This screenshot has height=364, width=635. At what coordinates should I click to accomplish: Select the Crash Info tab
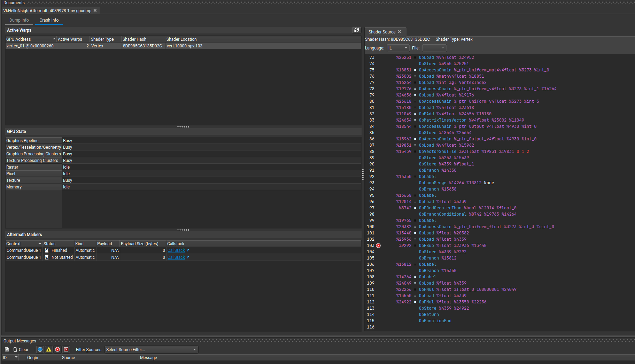49,20
